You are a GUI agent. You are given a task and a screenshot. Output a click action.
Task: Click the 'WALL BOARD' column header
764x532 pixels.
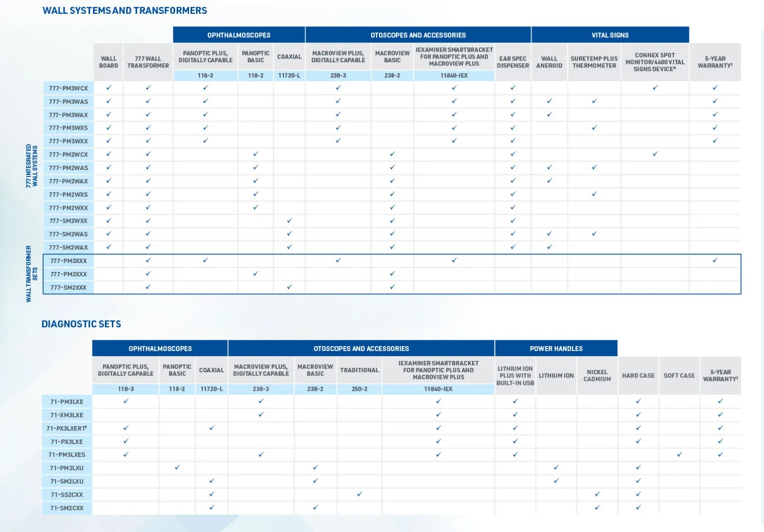coord(108,62)
